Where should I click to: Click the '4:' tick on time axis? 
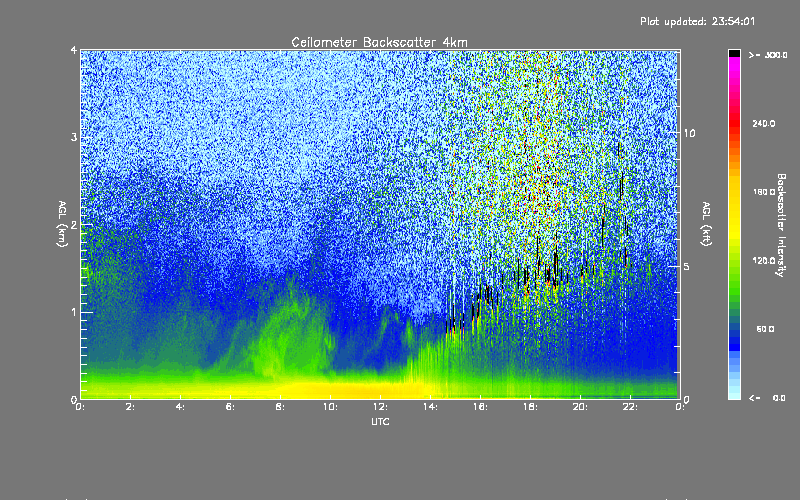coord(181,407)
